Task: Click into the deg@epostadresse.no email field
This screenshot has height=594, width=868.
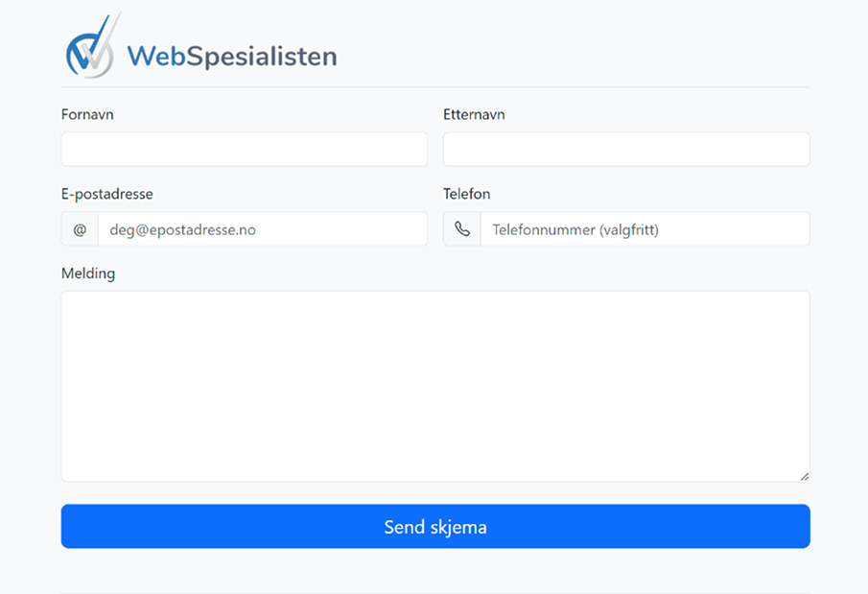Action: click(x=262, y=229)
